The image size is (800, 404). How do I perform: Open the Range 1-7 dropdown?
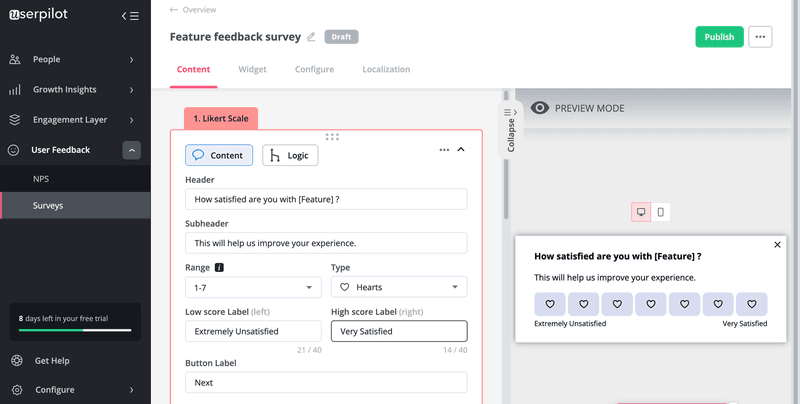pyautogui.click(x=253, y=288)
